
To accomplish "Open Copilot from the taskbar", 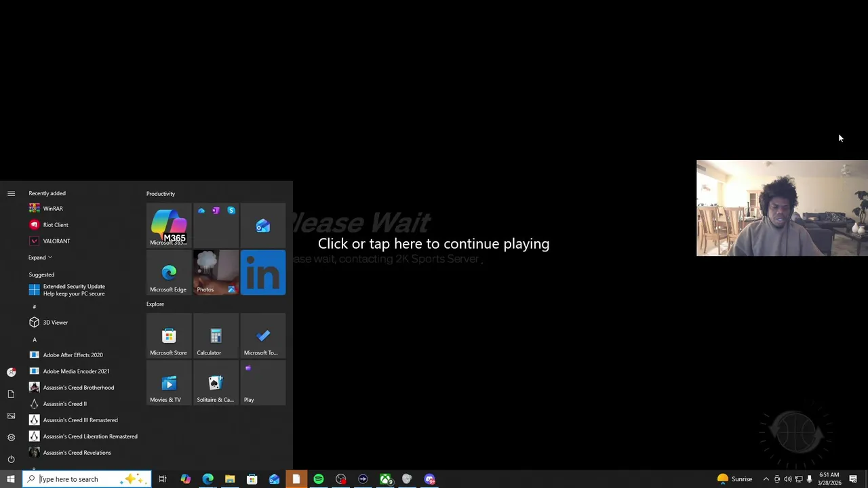I will click(x=185, y=479).
